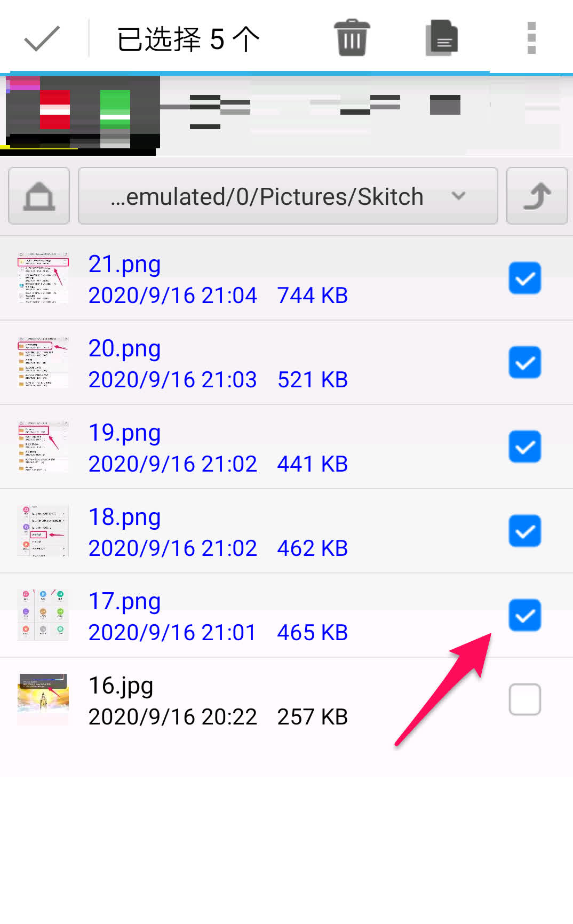Tap the checkmark to finish selection

click(x=42, y=38)
